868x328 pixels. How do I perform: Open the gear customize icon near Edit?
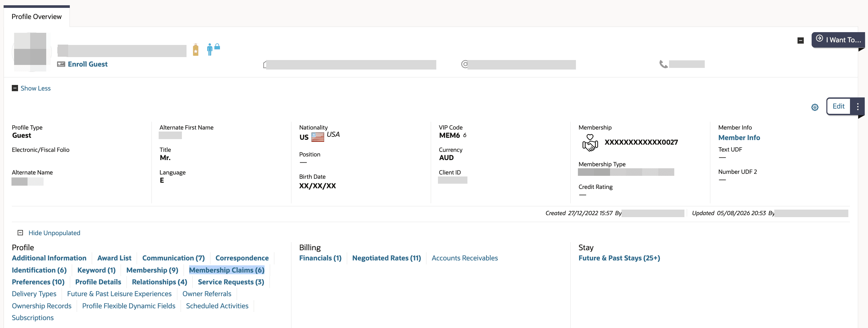(x=815, y=107)
